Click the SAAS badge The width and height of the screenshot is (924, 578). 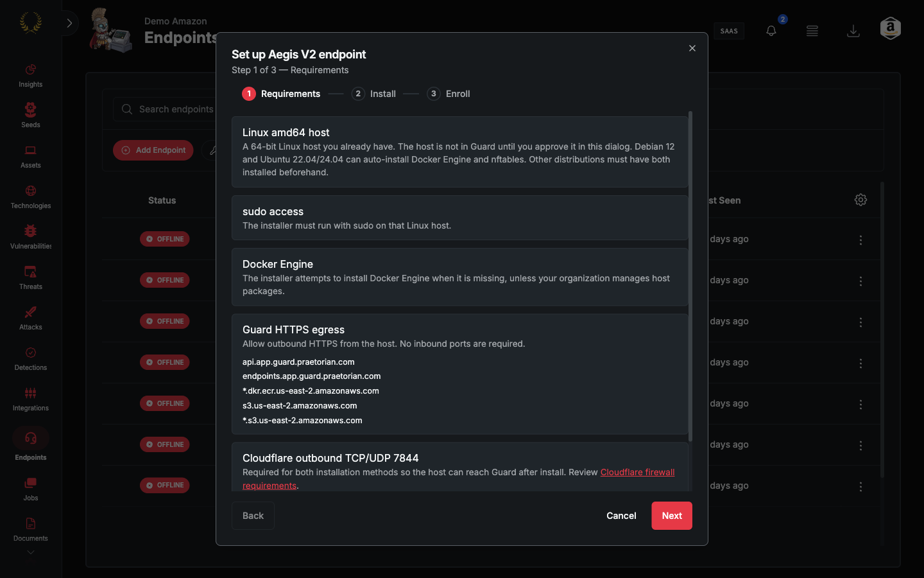729,31
